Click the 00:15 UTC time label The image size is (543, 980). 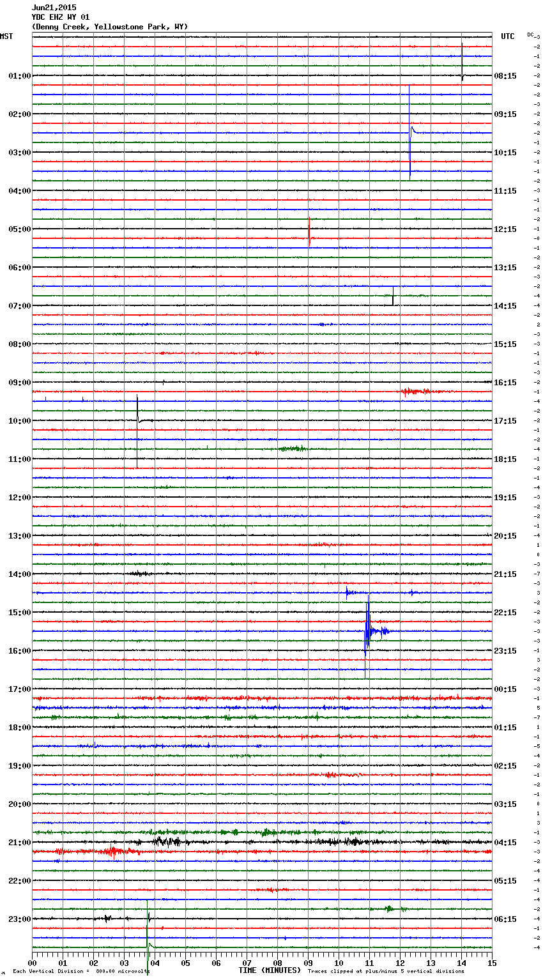[505, 689]
